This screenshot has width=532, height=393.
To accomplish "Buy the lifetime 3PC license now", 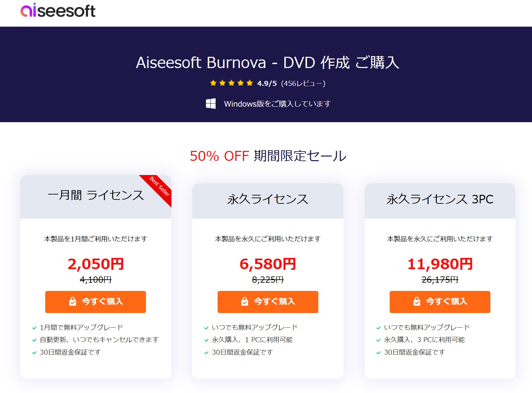I will 440,302.
